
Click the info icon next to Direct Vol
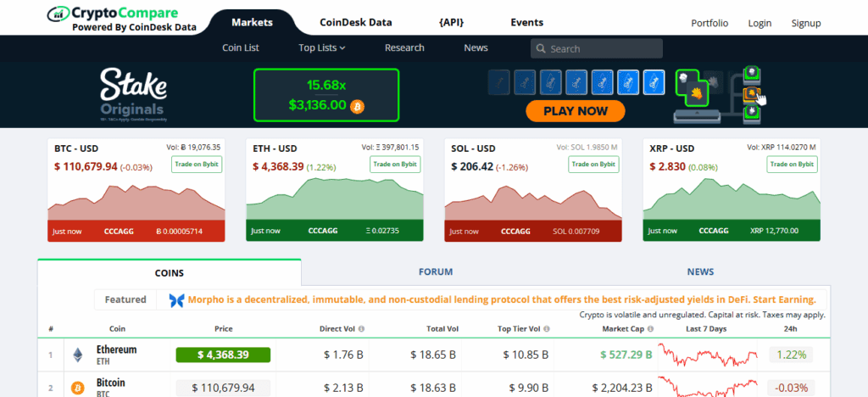[x=361, y=329]
